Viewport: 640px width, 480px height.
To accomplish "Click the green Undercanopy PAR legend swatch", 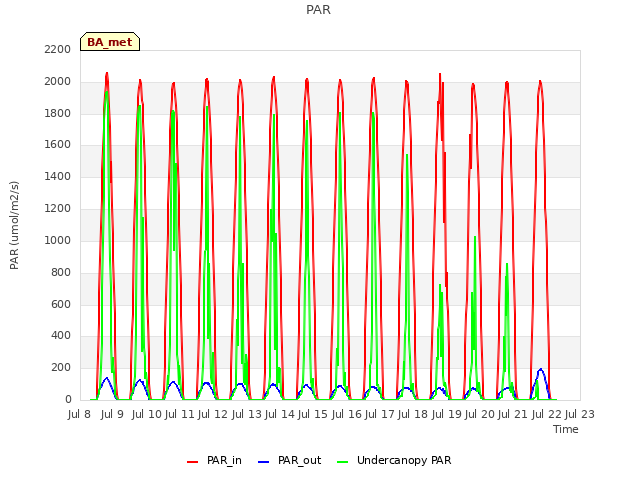I will coord(343,462).
